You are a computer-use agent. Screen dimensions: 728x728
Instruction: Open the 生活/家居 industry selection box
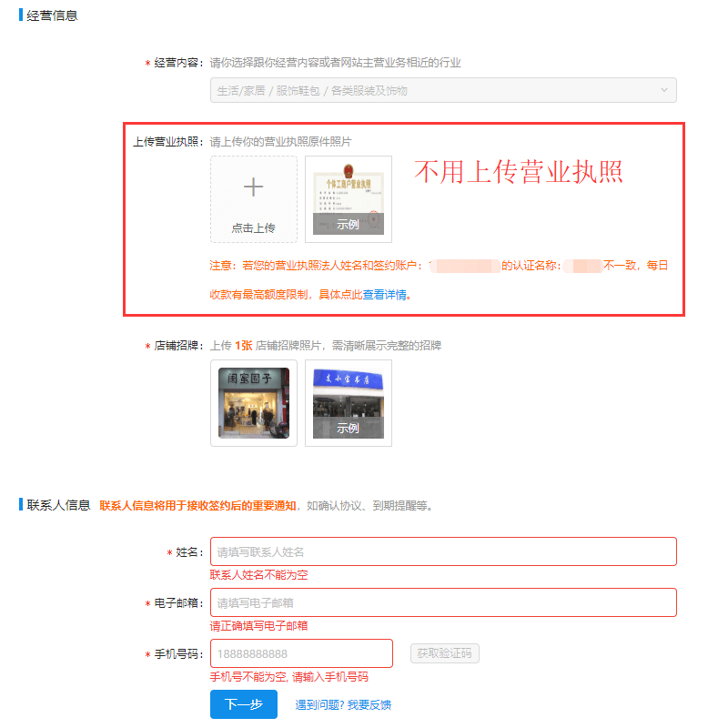437,90
